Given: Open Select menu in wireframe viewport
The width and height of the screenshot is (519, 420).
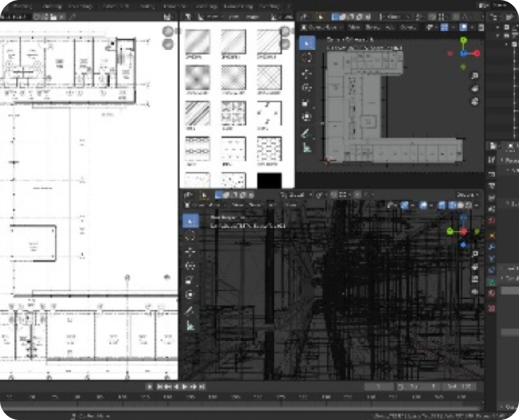Looking at the screenshot, I should coord(255,205).
